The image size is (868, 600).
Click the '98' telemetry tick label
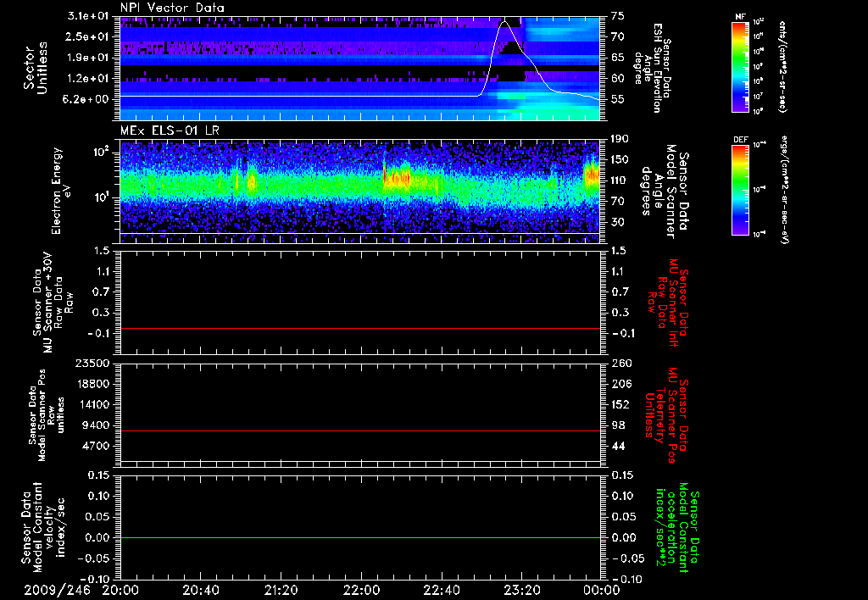pos(618,425)
